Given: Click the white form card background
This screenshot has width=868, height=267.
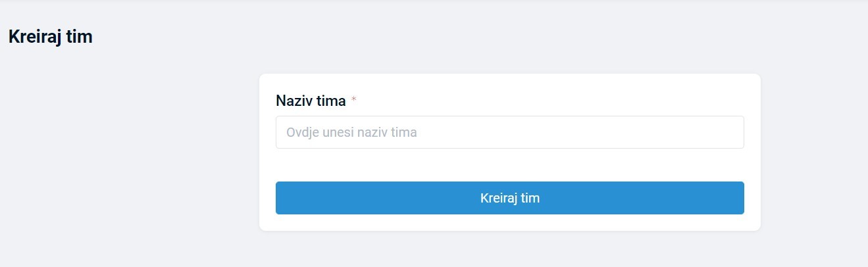Looking at the screenshot, I should click(509, 164).
